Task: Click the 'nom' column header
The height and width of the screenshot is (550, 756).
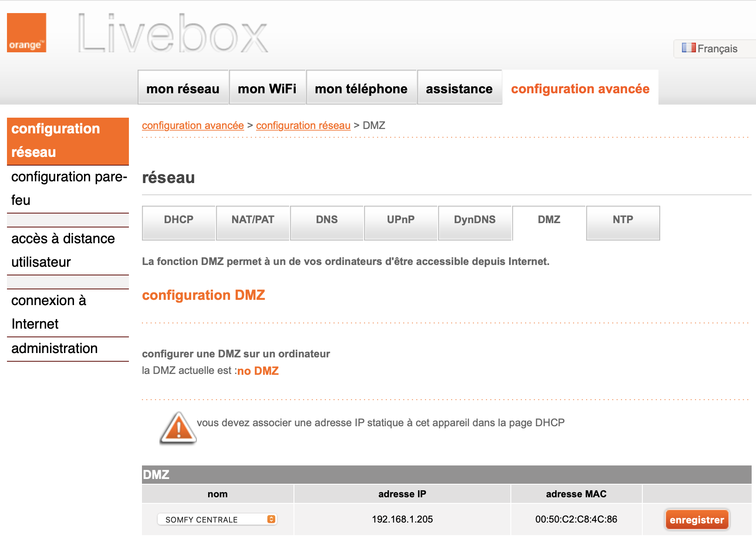Action: coord(218,494)
